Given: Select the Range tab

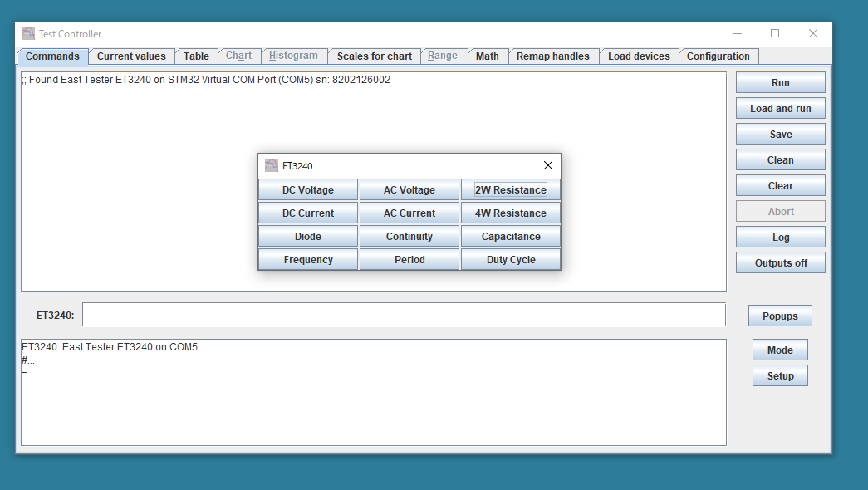Looking at the screenshot, I should point(442,56).
